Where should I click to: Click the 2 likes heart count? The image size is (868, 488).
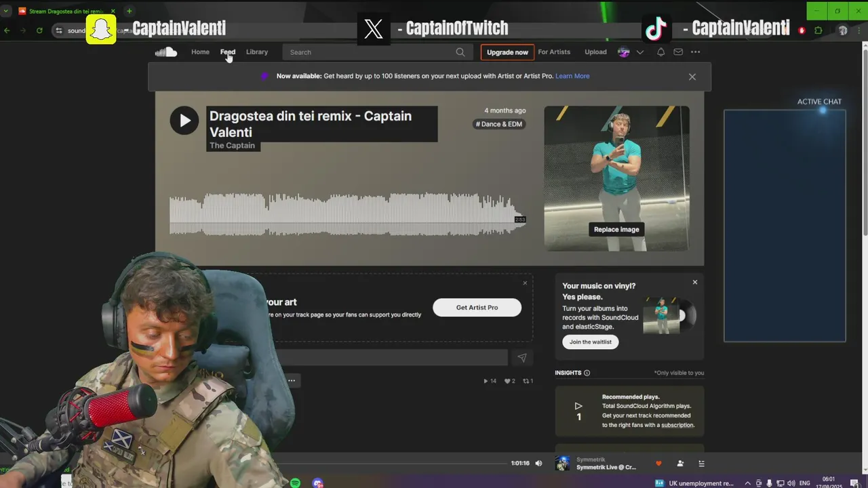(510, 381)
